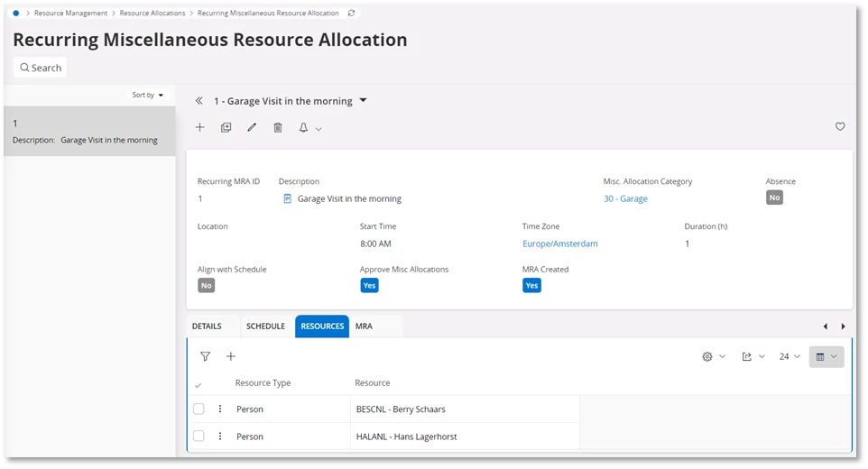
Task: Open filter funnel in Resources tab
Action: [x=206, y=357]
